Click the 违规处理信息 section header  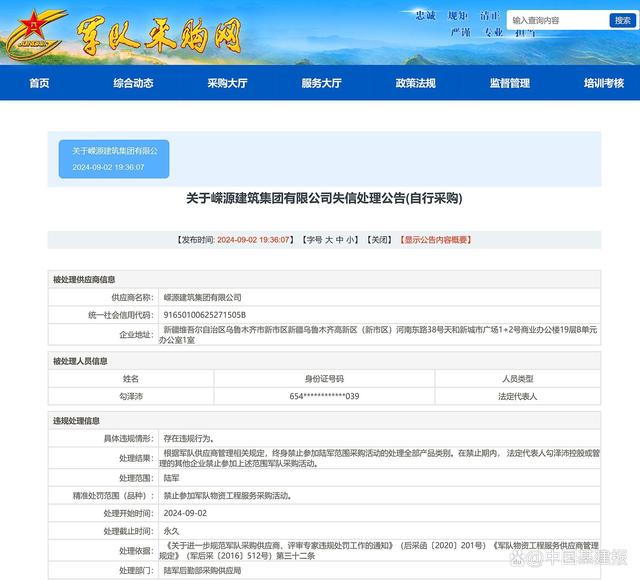pos(76,421)
